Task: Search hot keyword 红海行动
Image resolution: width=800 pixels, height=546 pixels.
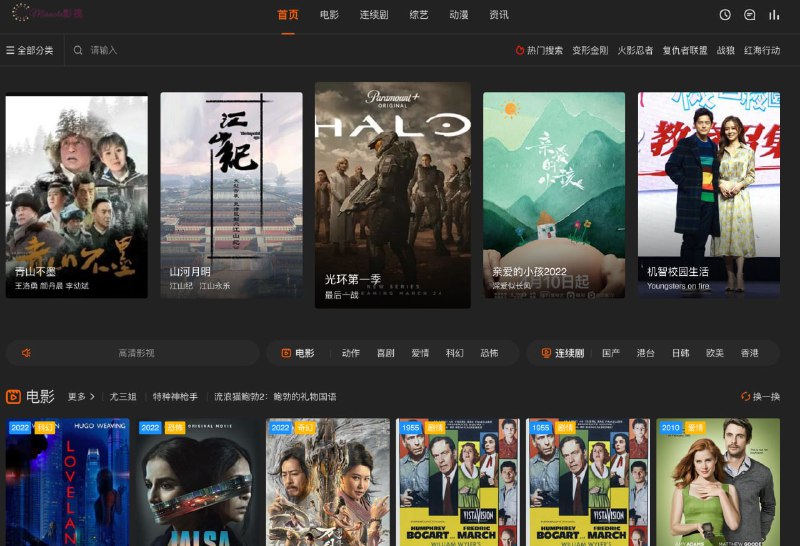Action: click(762, 50)
